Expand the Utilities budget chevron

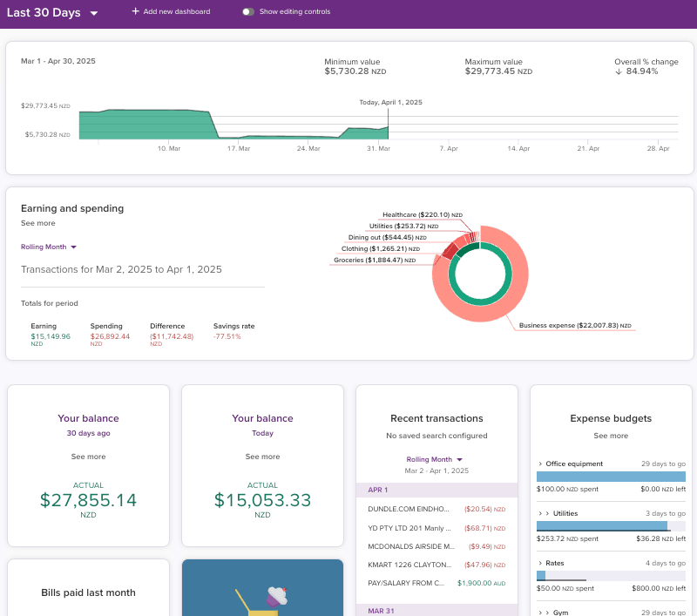[540, 513]
